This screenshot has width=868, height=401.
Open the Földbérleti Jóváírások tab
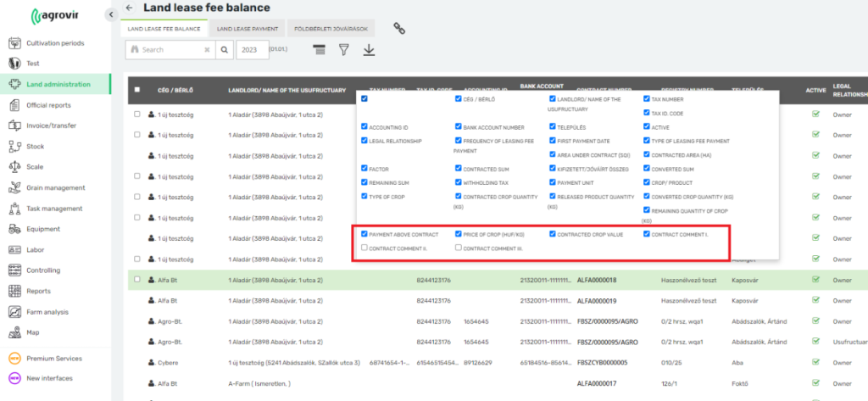(331, 28)
